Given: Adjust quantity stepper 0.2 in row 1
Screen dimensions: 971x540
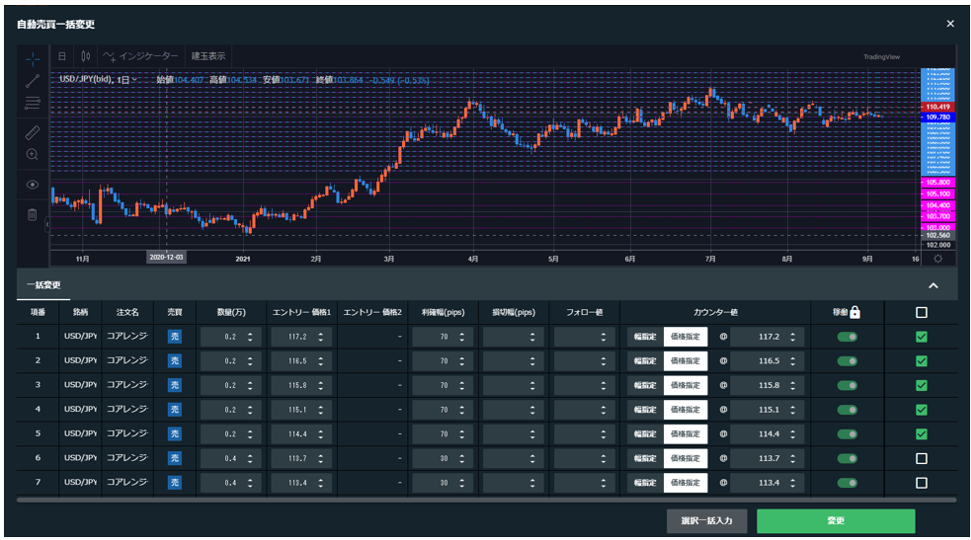Looking at the screenshot, I should tap(250, 337).
